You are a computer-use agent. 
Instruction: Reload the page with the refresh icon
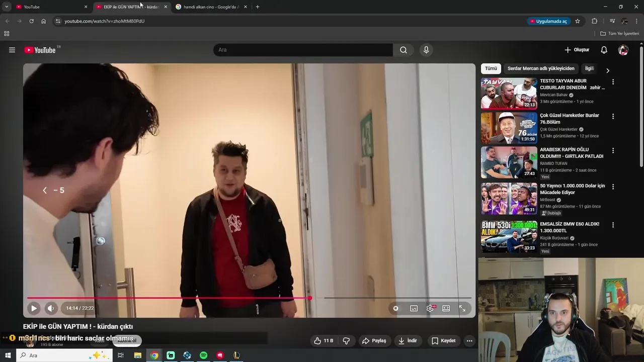[31, 21]
